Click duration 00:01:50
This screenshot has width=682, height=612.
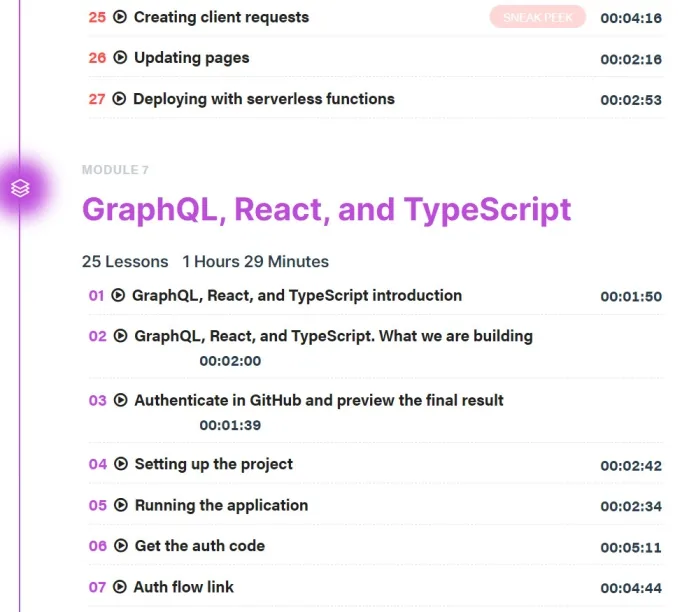(x=631, y=297)
